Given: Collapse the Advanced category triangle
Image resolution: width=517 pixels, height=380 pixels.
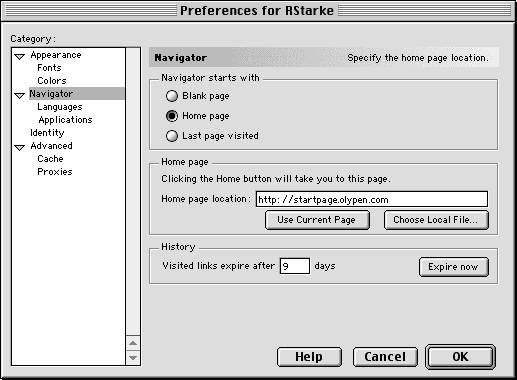Looking at the screenshot, I should pyautogui.click(x=20, y=147).
